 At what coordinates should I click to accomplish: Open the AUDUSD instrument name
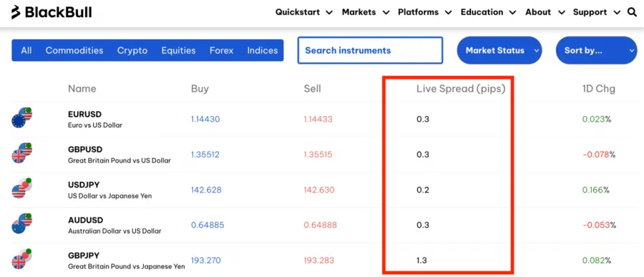pos(85,220)
